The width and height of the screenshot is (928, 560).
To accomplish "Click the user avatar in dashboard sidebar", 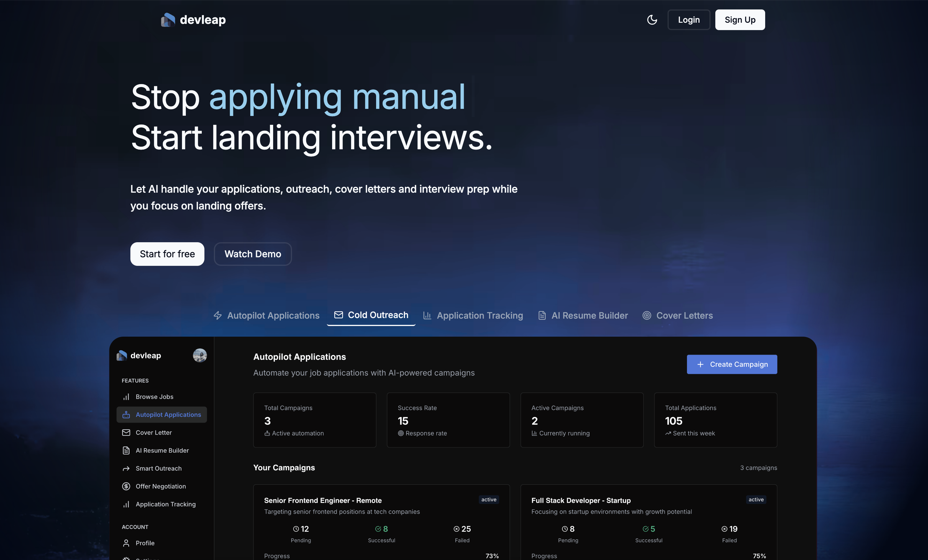I will click(200, 355).
